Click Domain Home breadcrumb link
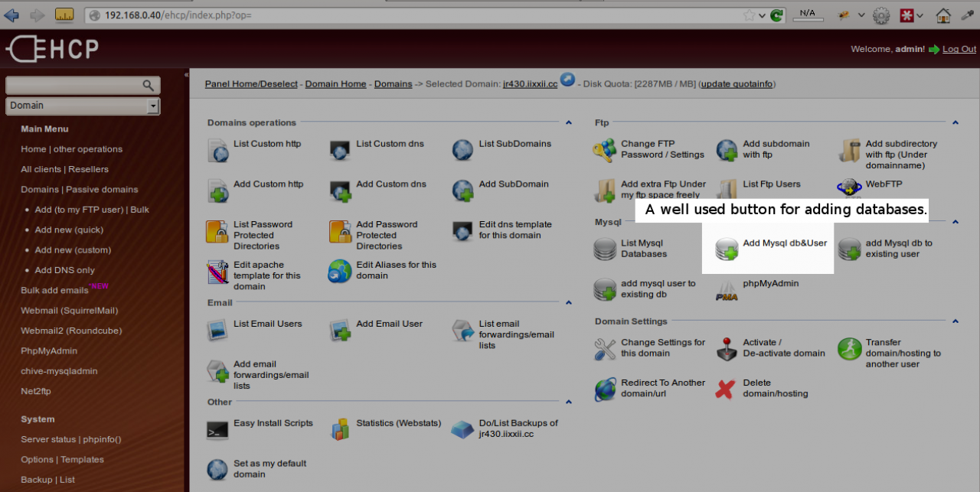Viewport: 980px width, 492px height. [x=335, y=84]
